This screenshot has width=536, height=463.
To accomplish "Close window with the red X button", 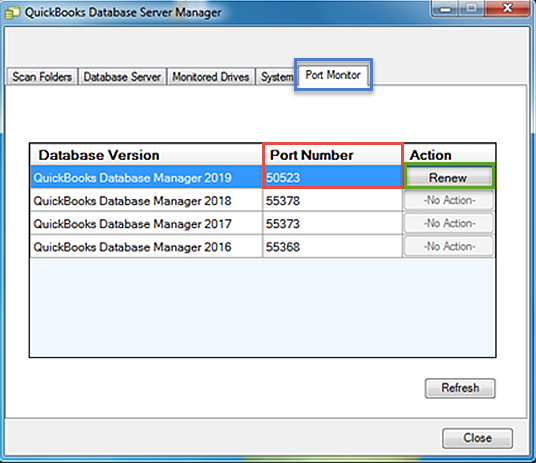I will point(508,8).
